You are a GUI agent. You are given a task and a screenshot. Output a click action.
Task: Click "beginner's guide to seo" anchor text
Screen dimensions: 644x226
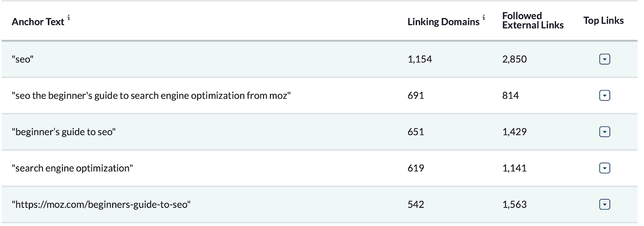[64, 132]
